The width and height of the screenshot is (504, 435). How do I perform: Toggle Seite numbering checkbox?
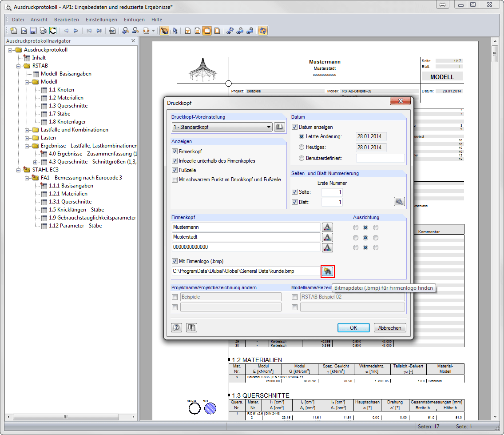(295, 192)
